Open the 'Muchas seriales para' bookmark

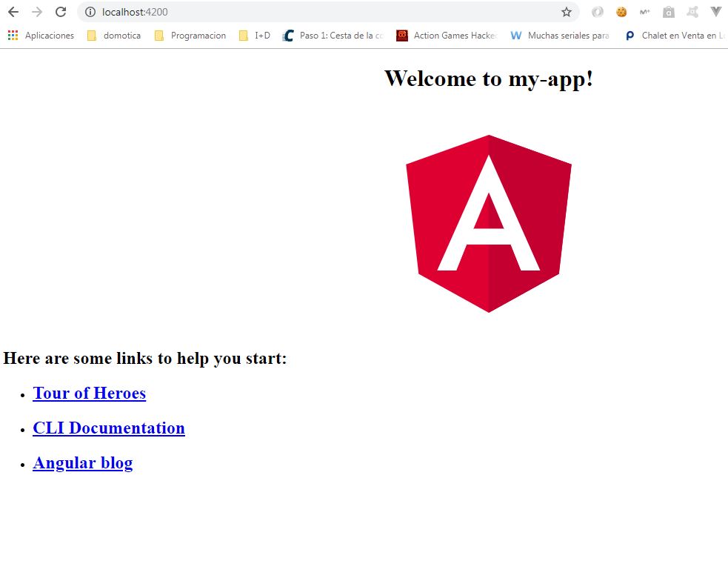tap(560, 36)
